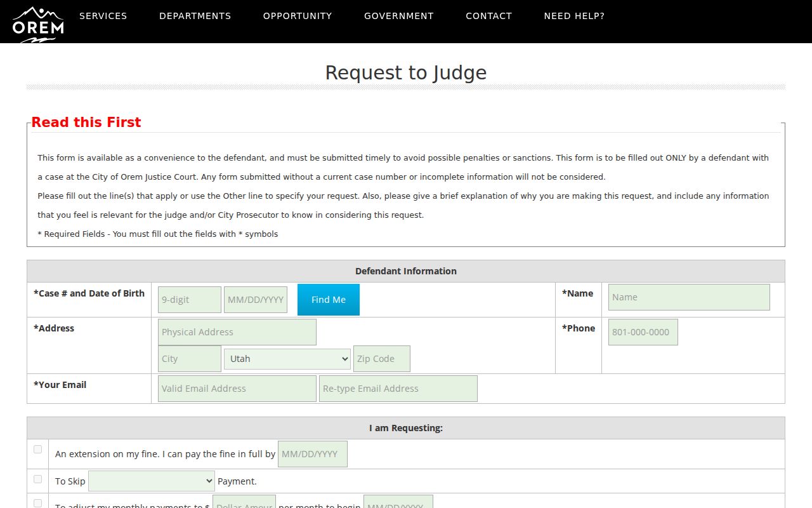Open the Services menu

coord(103,16)
